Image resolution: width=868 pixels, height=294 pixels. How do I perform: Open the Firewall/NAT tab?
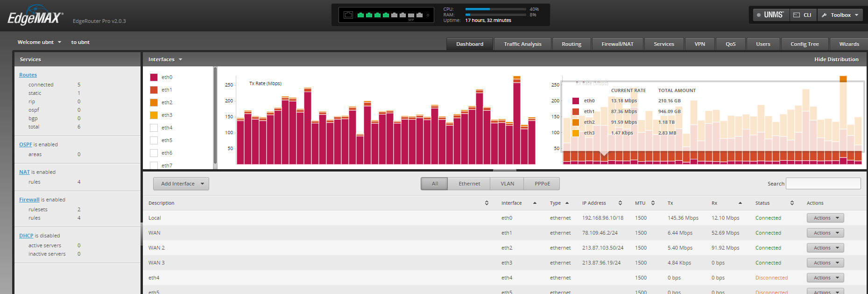(617, 44)
